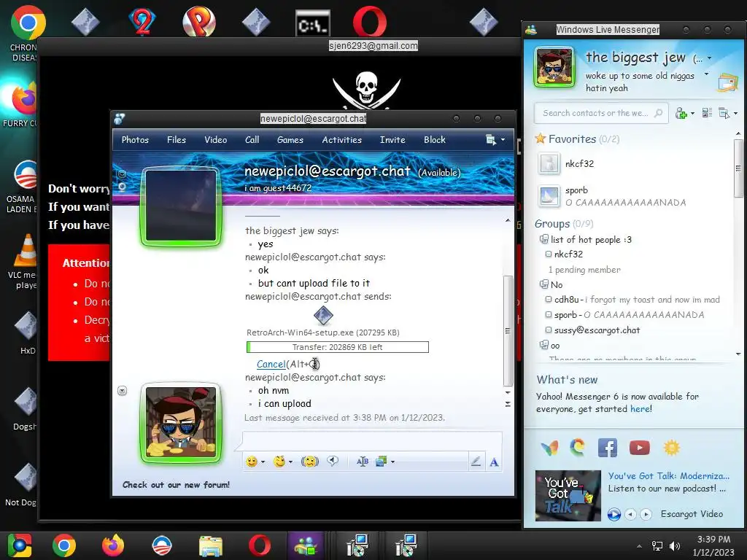Click the chat history vertical scrollbar

[x=508, y=330]
